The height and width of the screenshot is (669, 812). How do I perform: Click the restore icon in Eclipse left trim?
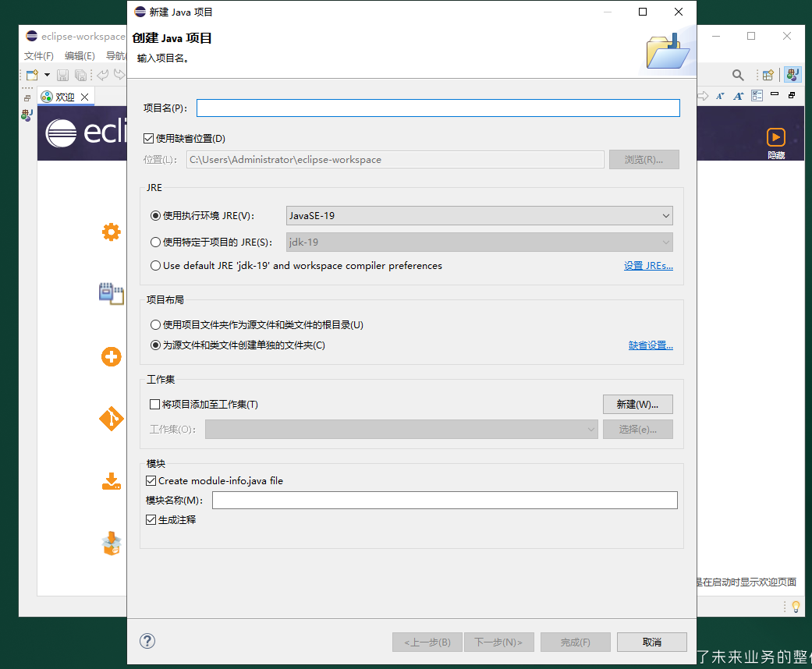pyautogui.click(x=27, y=98)
